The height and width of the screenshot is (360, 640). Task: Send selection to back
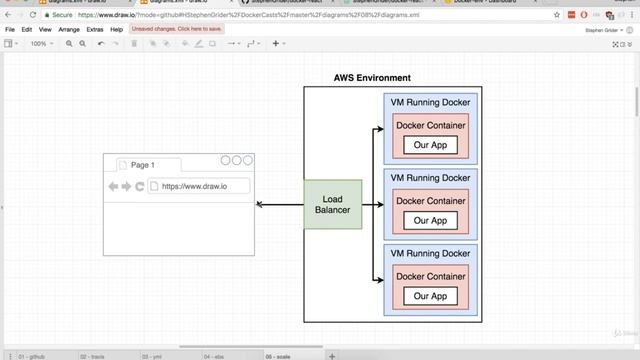point(167,44)
